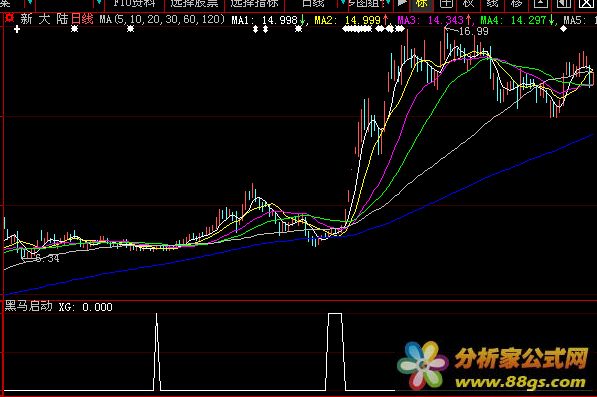Select the 日线 period button in toolbar

tap(313, 4)
